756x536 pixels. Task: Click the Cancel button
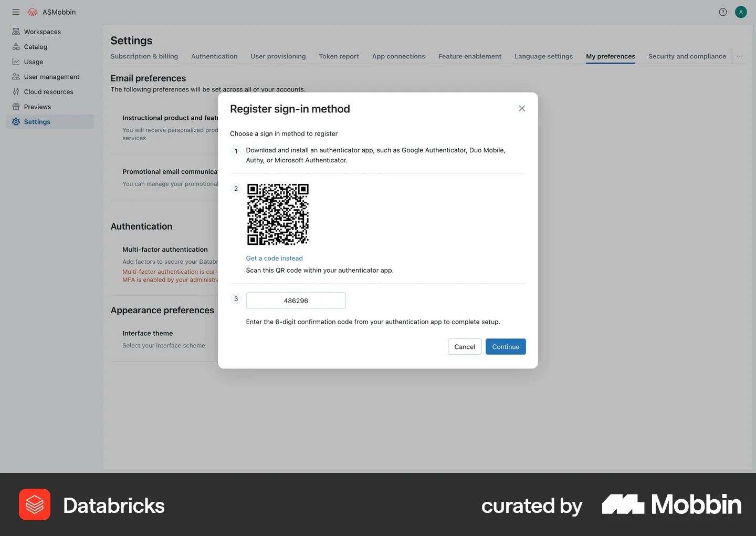pos(465,347)
